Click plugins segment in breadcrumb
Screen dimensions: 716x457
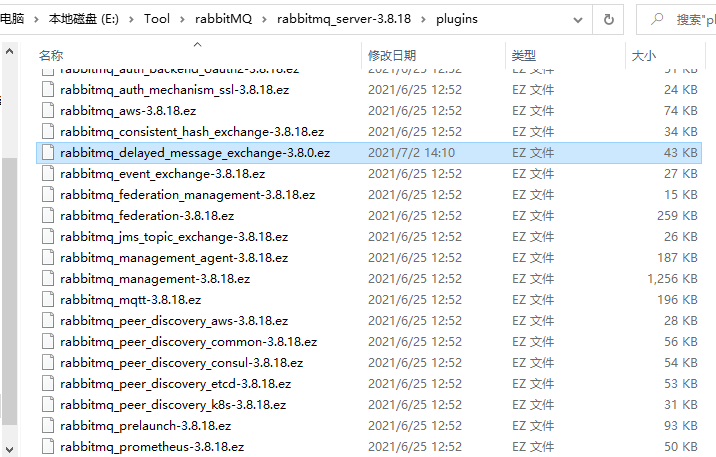tap(457, 19)
